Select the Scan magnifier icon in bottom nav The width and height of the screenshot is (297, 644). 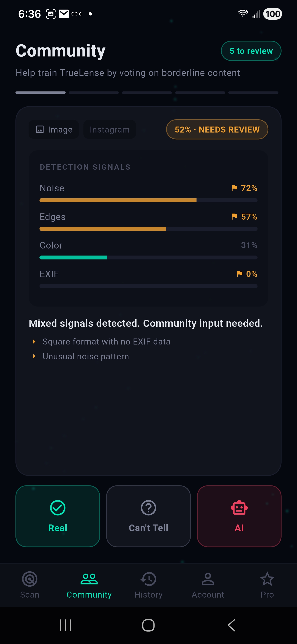[29, 579]
